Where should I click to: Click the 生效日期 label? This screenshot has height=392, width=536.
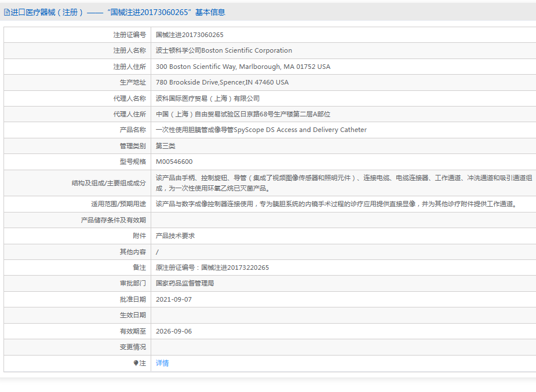[133, 315]
